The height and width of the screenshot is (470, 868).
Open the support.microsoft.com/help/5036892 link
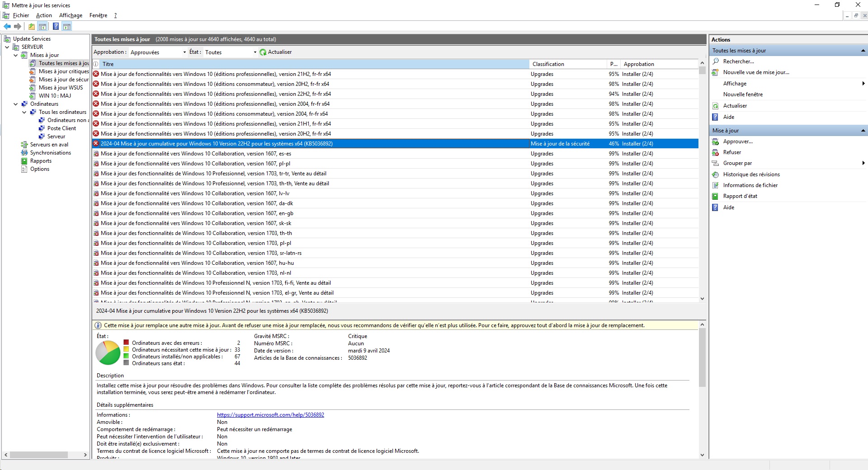[270, 415]
